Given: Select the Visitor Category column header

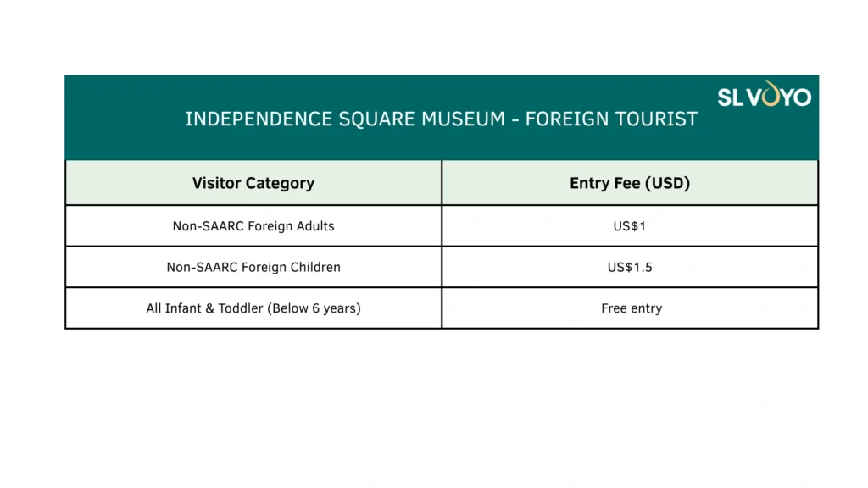Looking at the screenshot, I should click(x=253, y=183).
